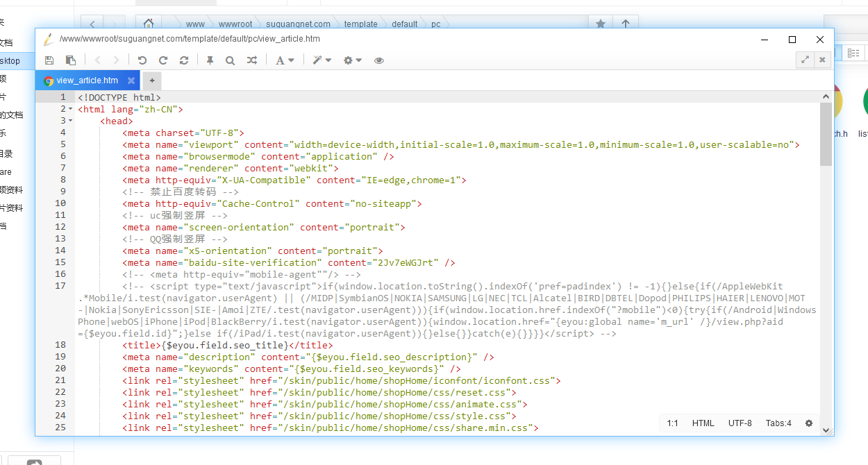Switch file manager to list view icon
The height and width of the screenshot is (465, 868).
(853, 53)
